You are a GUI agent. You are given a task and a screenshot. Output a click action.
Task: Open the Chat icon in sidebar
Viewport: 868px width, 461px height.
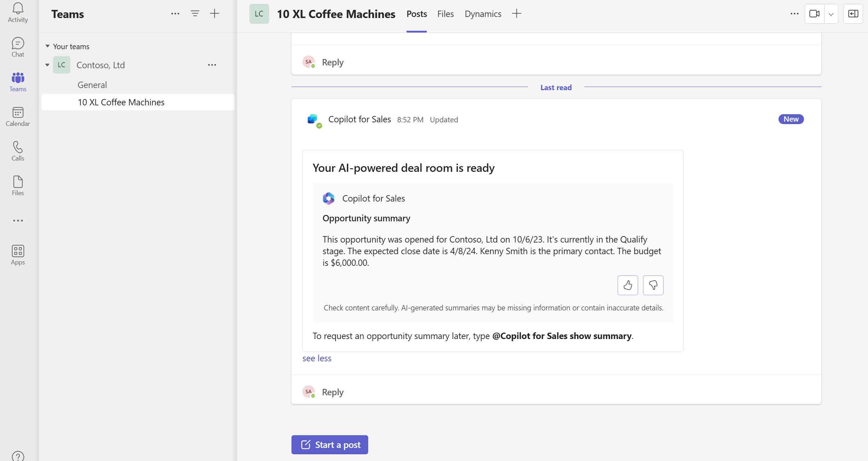point(18,47)
